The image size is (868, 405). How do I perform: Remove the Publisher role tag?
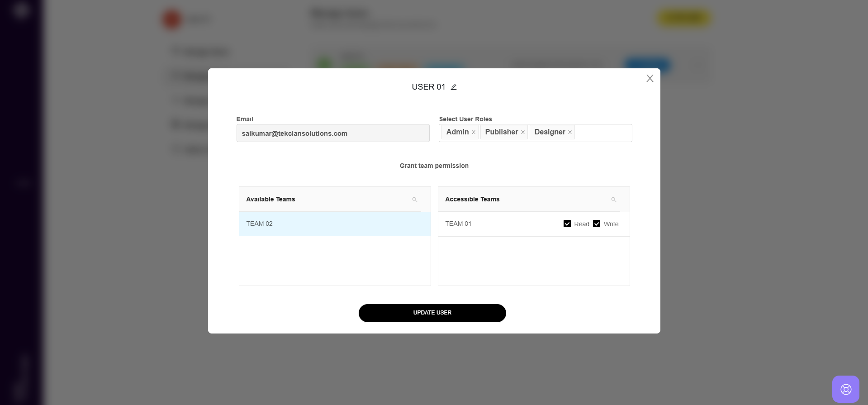point(523,132)
